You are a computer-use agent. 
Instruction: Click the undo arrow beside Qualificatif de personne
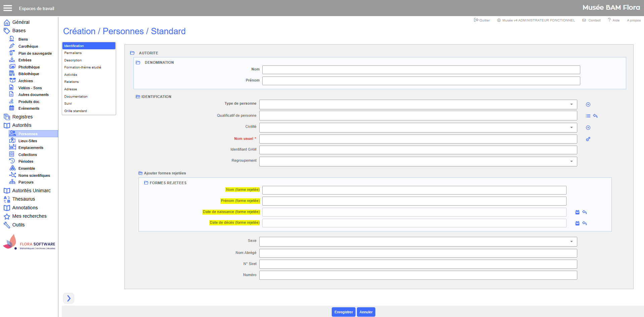[595, 116]
